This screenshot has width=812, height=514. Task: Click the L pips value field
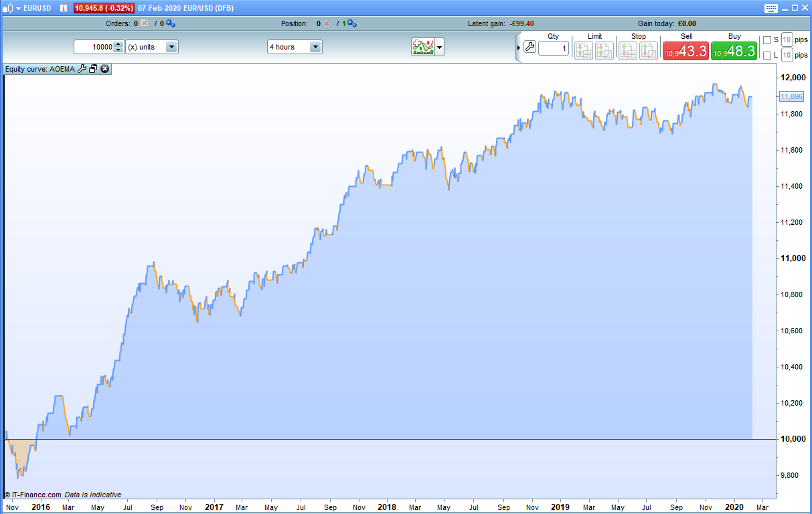[787, 56]
